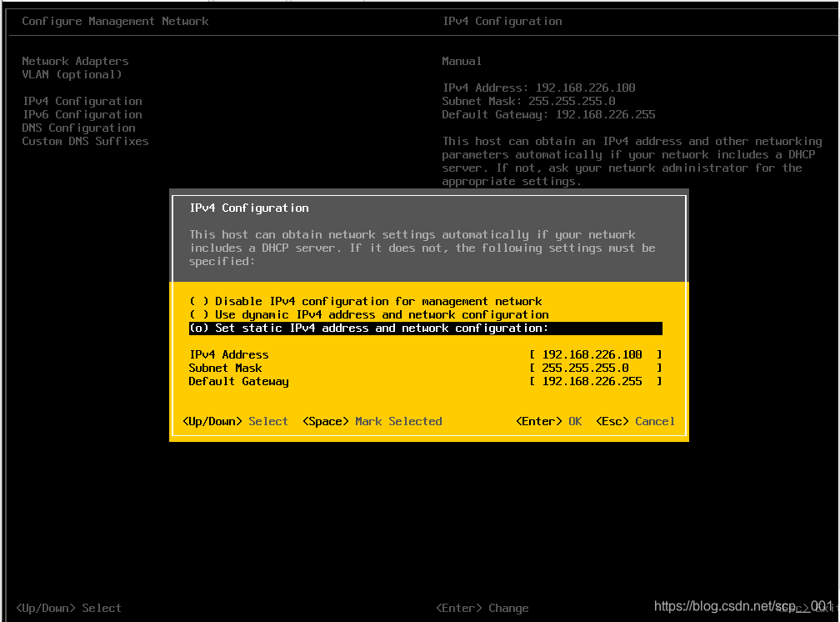Click the IPv4 Address input field
840x622 pixels.
click(595, 354)
